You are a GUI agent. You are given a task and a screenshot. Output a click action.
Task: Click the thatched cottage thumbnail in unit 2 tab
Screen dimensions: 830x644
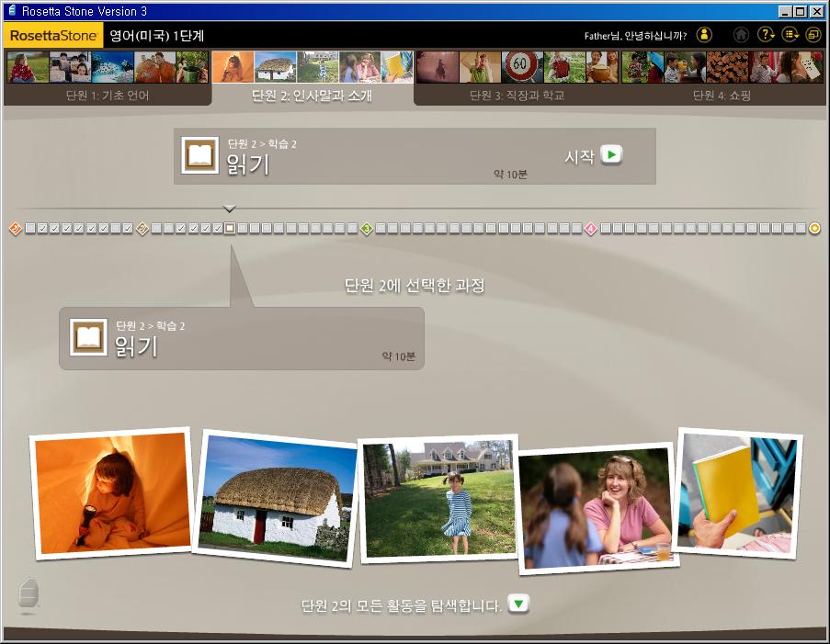[275, 67]
